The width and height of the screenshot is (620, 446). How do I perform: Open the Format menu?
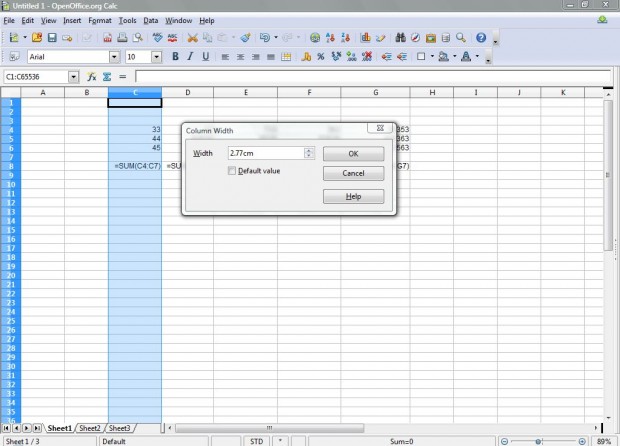pos(100,20)
